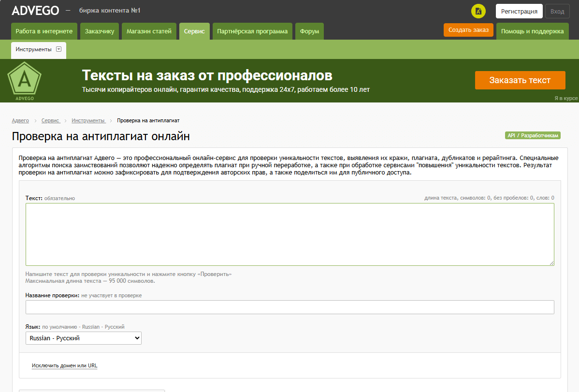Expand the Инструменты dropdown arrow
The width and height of the screenshot is (579, 392).
(x=59, y=49)
